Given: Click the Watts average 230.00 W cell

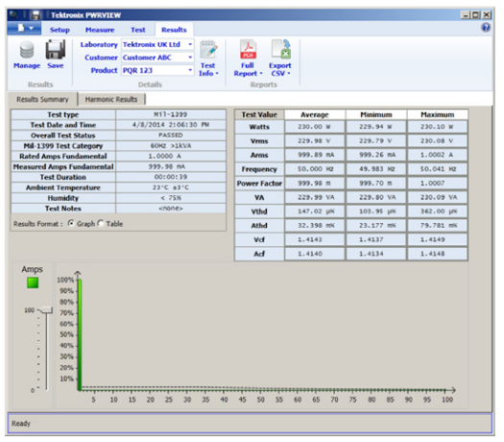Looking at the screenshot, I should (x=314, y=127).
